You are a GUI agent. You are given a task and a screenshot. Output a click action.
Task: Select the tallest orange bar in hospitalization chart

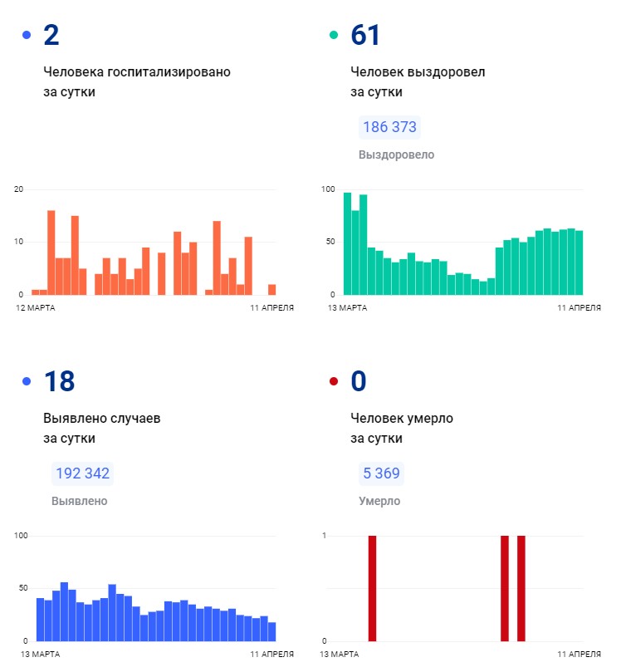click(x=51, y=253)
